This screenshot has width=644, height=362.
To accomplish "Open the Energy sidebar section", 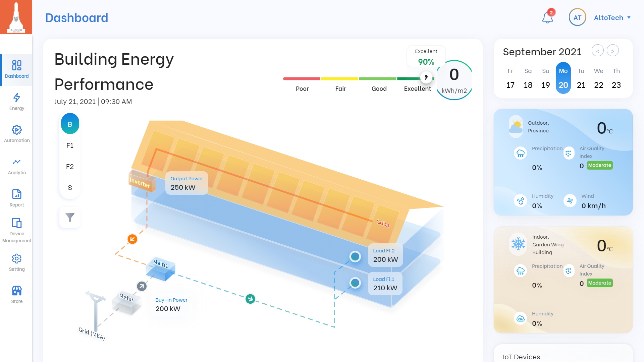I will coord(17,102).
